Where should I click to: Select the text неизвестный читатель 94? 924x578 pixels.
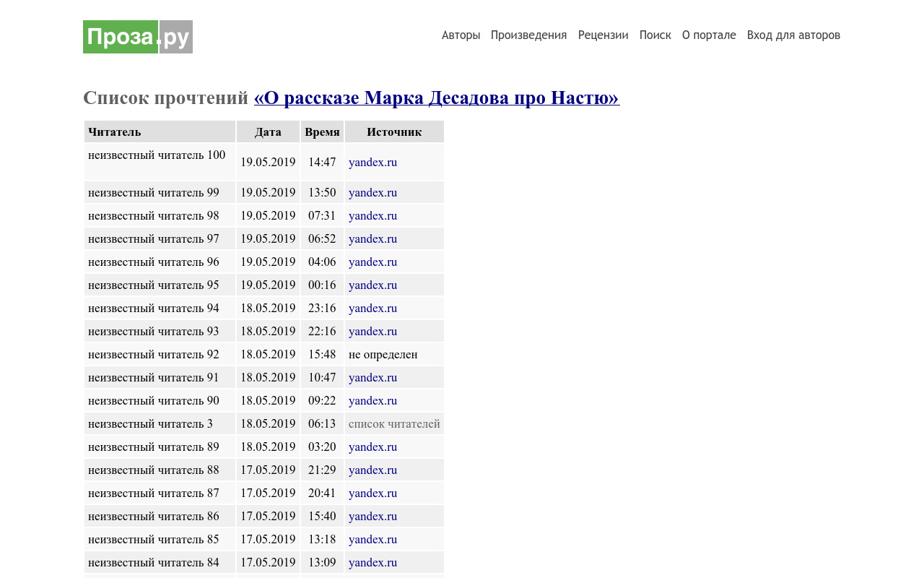(154, 308)
